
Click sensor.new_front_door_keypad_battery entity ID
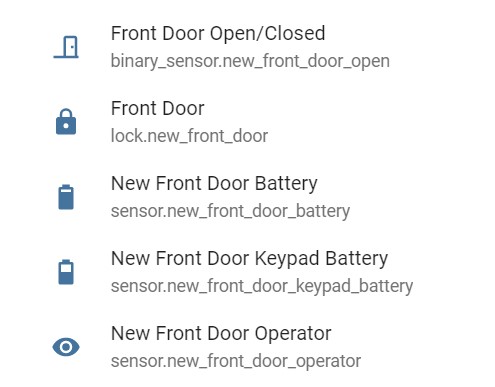pyautogui.click(x=262, y=286)
